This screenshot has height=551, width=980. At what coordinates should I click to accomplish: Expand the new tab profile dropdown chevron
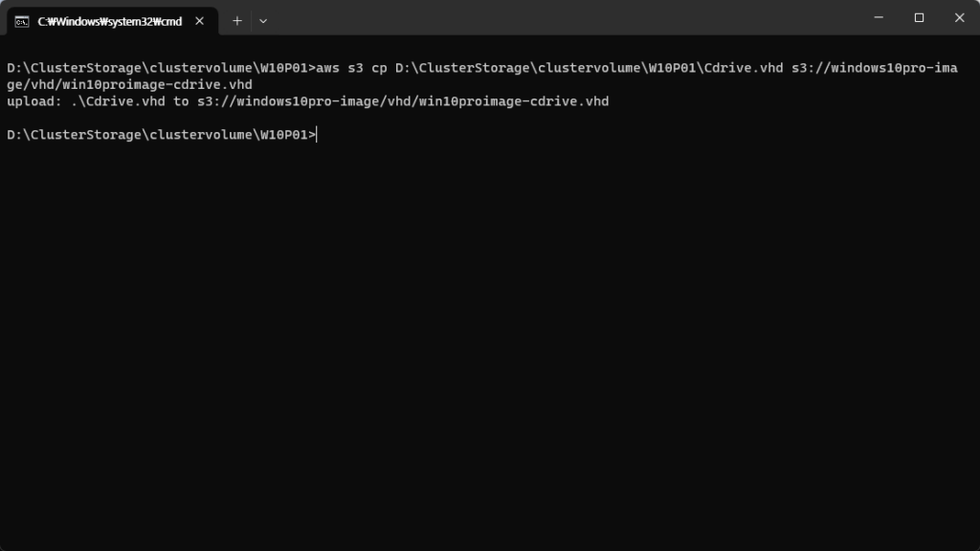tap(263, 21)
